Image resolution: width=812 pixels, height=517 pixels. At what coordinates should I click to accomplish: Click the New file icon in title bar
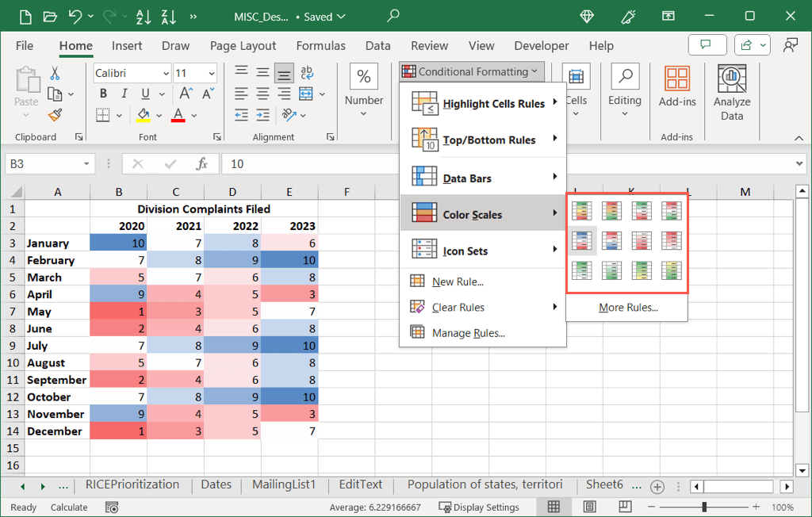tap(25, 17)
